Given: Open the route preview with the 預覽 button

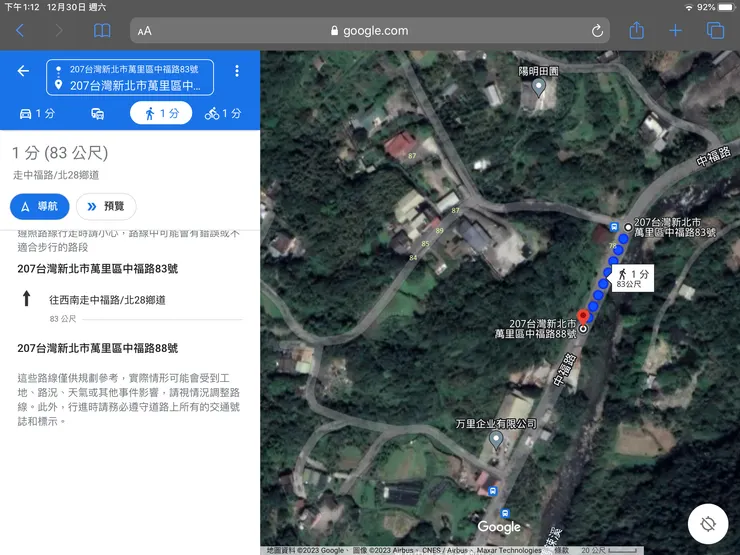Looking at the screenshot, I should coord(106,206).
